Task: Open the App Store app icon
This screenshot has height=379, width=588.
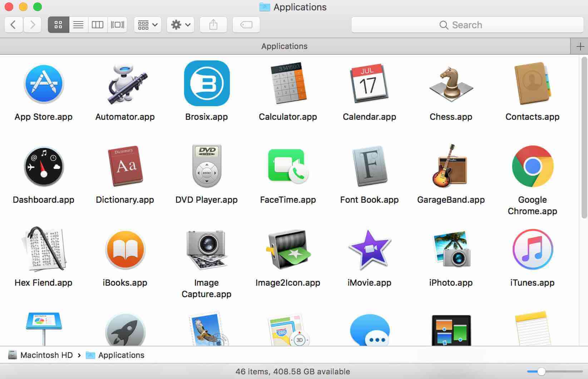Action: (44, 84)
